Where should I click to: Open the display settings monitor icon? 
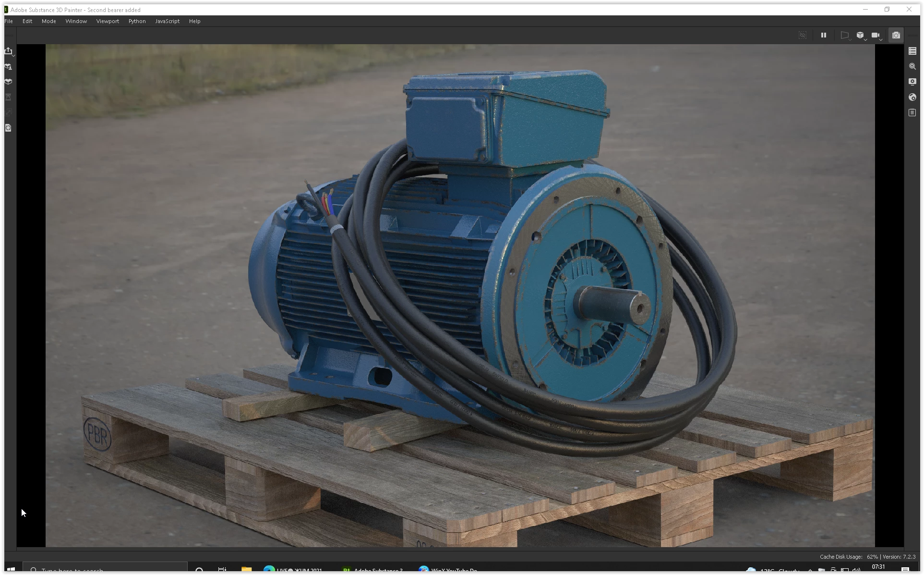coord(912,82)
